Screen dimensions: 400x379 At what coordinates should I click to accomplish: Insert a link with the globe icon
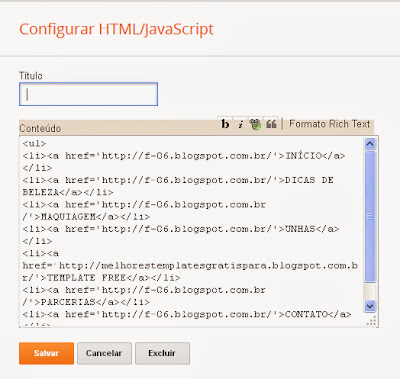256,124
